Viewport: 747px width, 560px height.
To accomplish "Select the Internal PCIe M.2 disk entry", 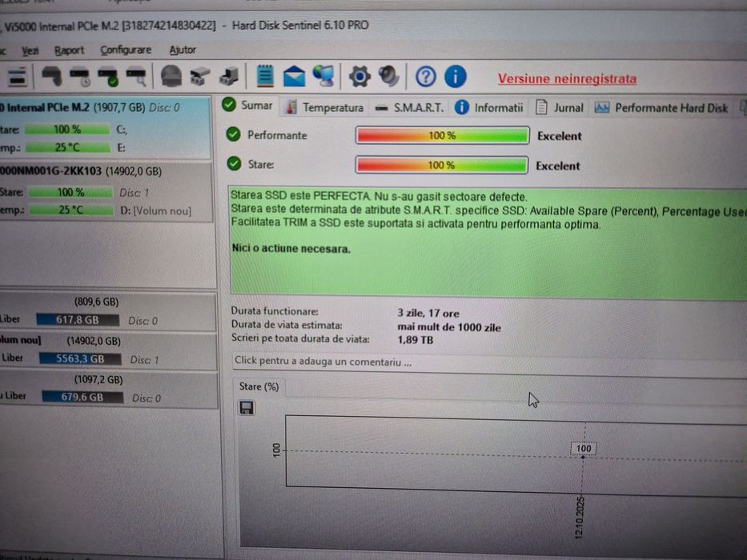I will [105, 128].
